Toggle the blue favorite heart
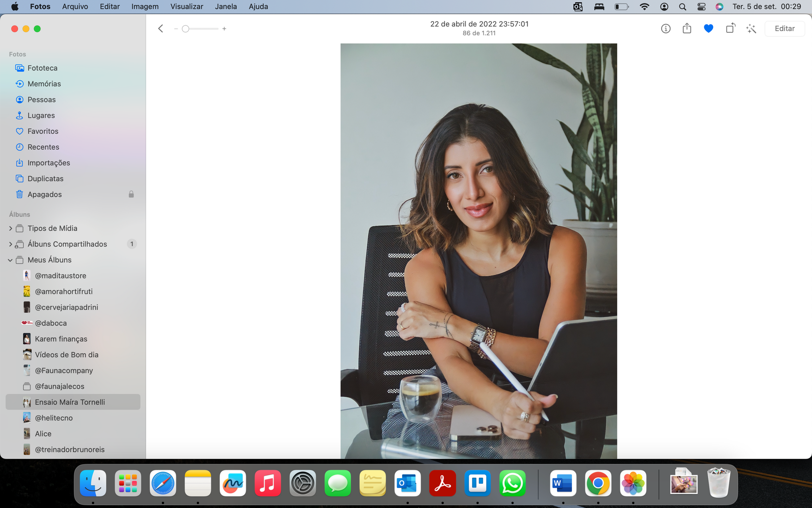Image resolution: width=812 pixels, height=508 pixels. (x=708, y=29)
